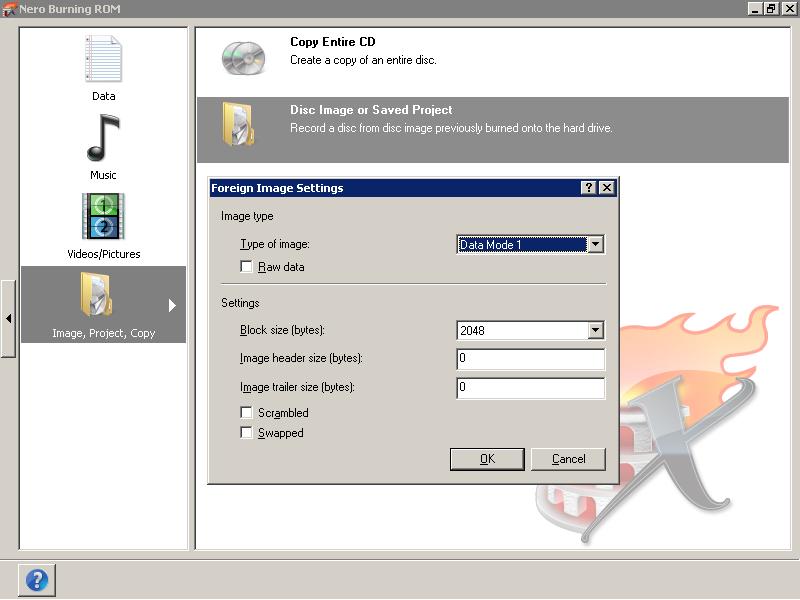This screenshot has width=800, height=600.
Task: Open the Type of image dropdown arrow
Action: [x=595, y=244]
